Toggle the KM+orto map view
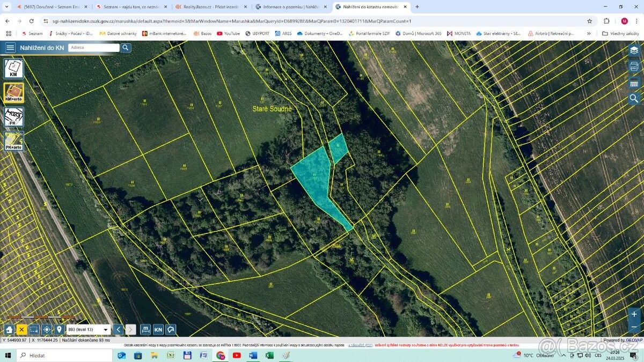The height and width of the screenshot is (362, 644). pos(13,93)
